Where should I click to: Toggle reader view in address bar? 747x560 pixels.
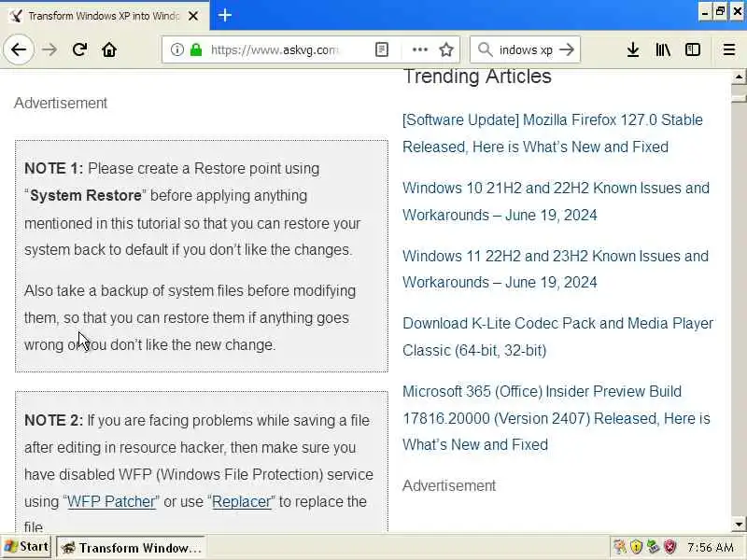pyautogui.click(x=382, y=49)
